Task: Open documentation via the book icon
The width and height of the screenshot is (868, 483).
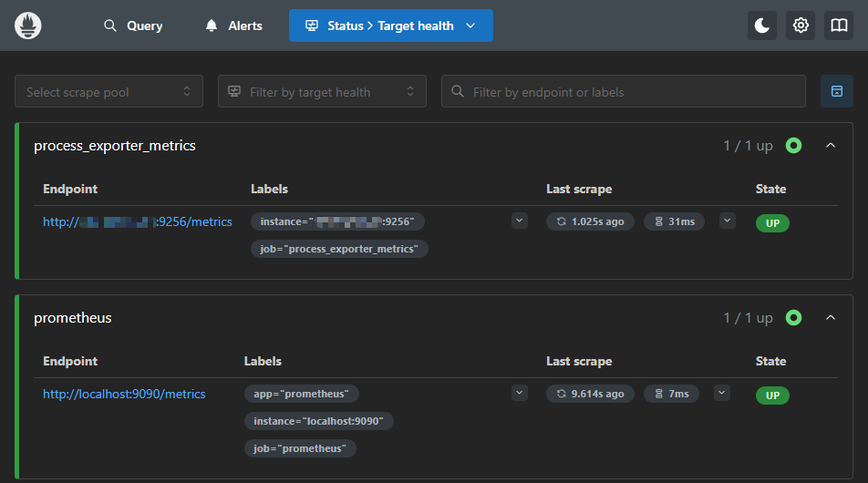Action: coord(839,26)
